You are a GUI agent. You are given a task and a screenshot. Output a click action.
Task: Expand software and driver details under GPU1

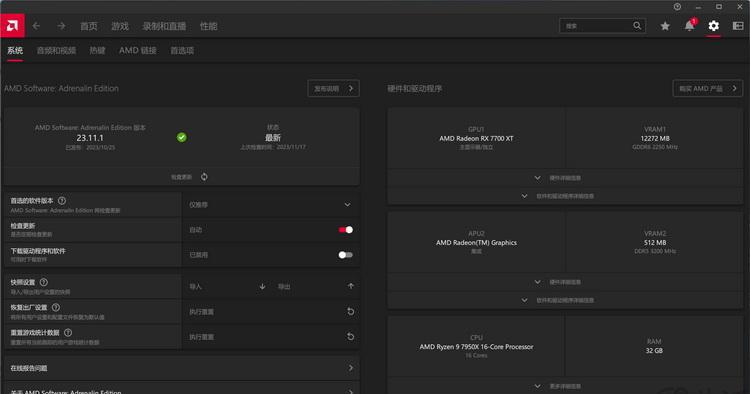point(565,196)
